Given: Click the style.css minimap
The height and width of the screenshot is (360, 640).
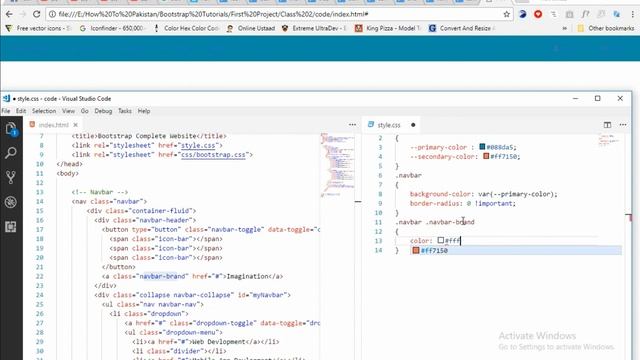Looking at the screenshot, I should (609, 140).
